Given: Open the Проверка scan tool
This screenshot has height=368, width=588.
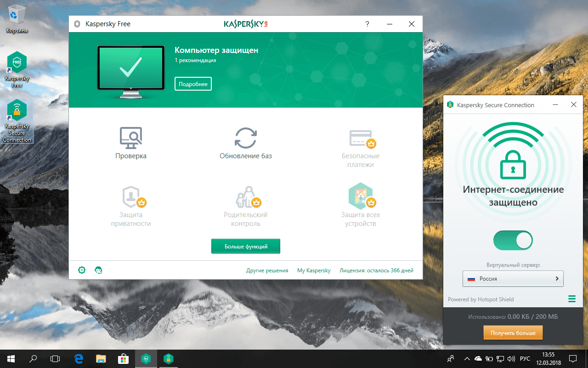Looking at the screenshot, I should (x=131, y=143).
